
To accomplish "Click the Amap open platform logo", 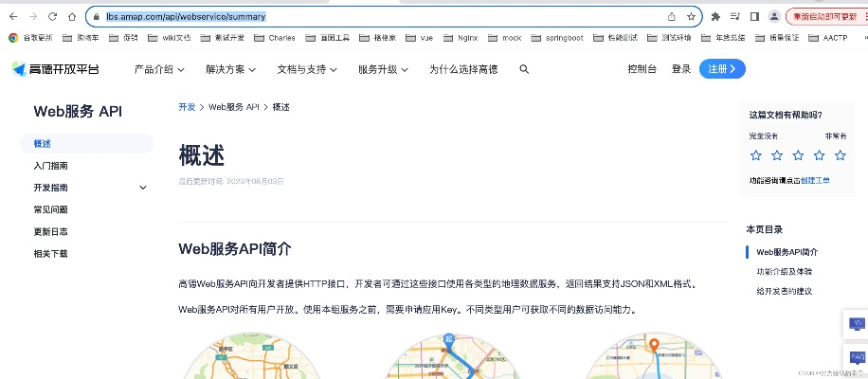I will click(55, 69).
